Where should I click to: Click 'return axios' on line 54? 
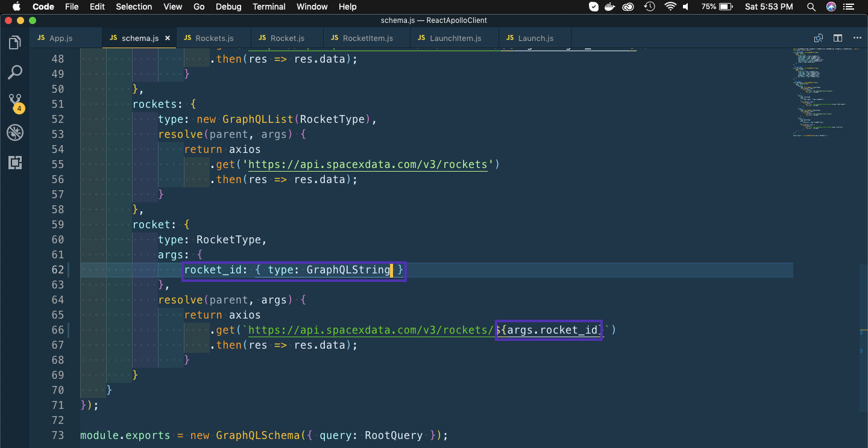pos(222,149)
